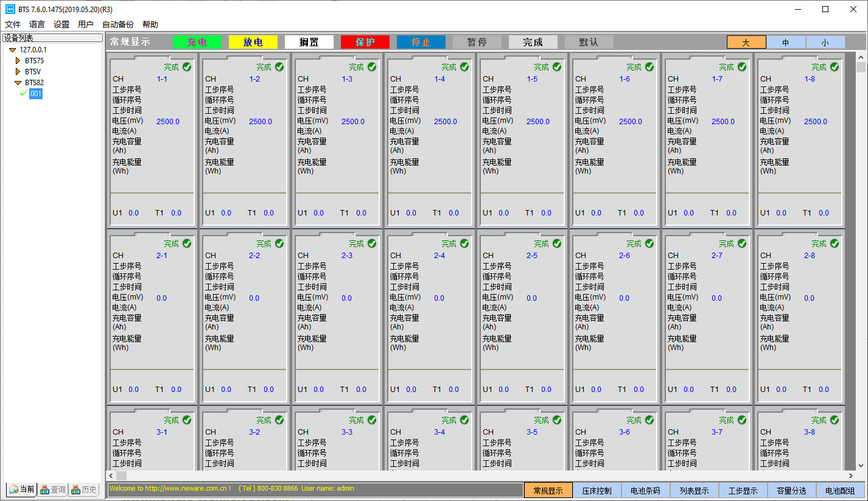
Task: Click the 暂停 status legend
Action: pyautogui.click(x=477, y=42)
